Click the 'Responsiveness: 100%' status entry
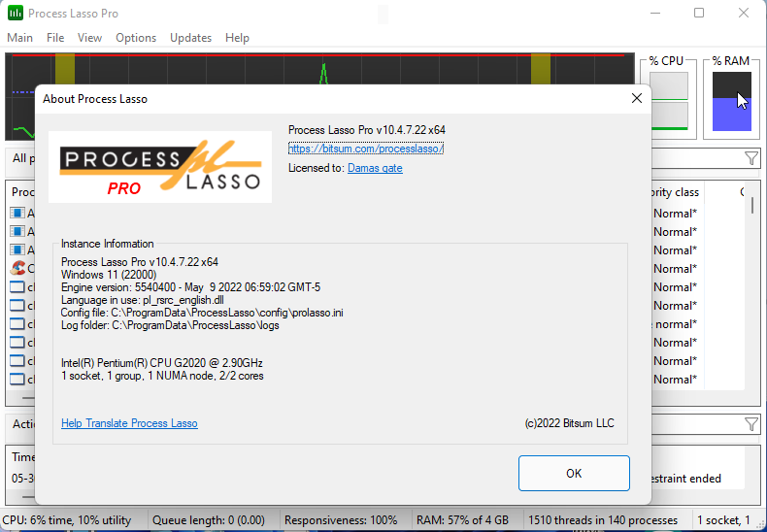The image size is (767, 532). (x=341, y=519)
